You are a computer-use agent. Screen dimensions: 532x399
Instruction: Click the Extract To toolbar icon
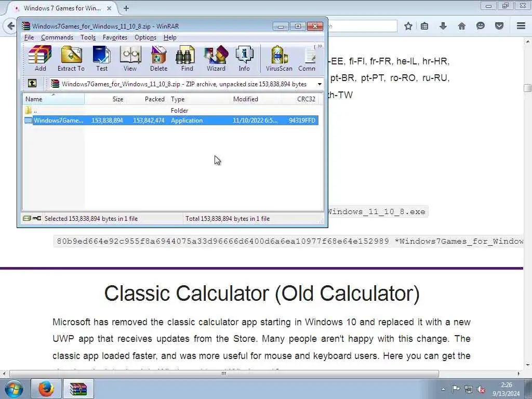71,58
